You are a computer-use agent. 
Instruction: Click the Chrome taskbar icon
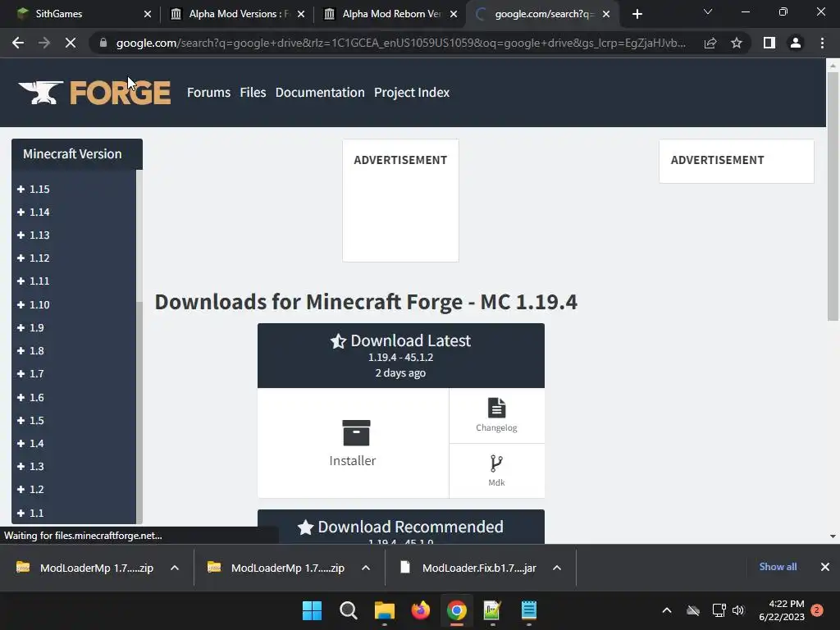[456, 610]
